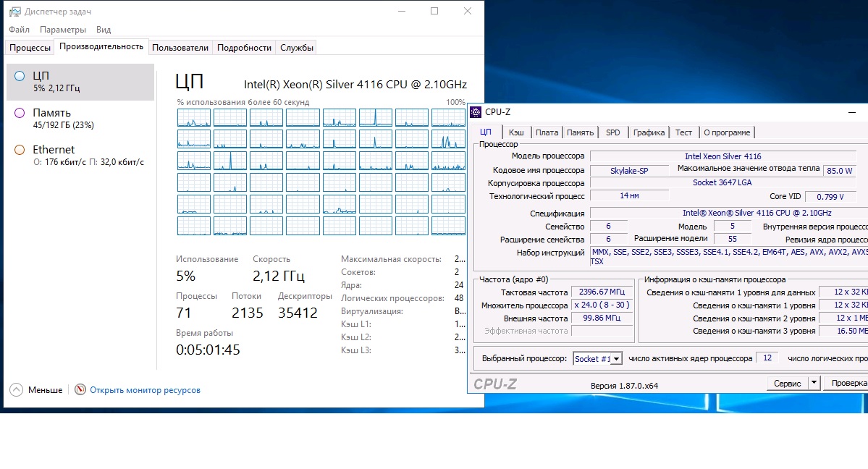Viewport: 868px width, 469px height.
Task: Click the CPU-Z title bar icon
Action: (476, 112)
